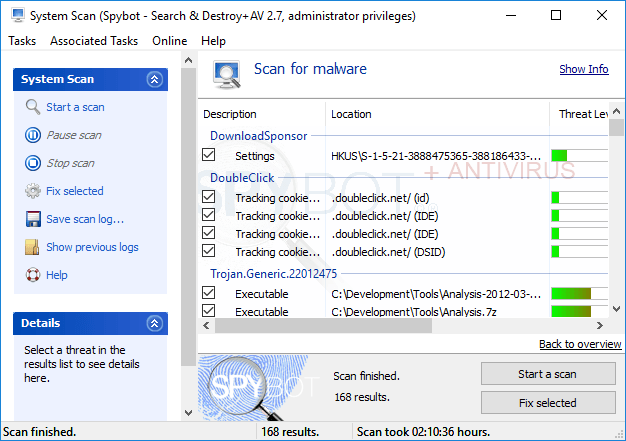Uncheck the .doubleclick.net/ (DSID) cookie checkbox
Image resolution: width=626 pixels, height=441 pixels.
(x=208, y=251)
